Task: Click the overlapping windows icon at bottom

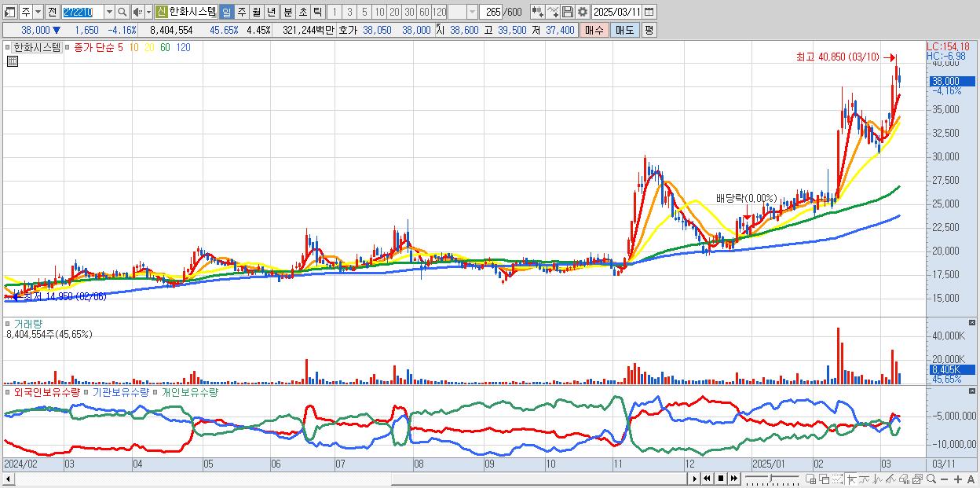Action: click(x=825, y=479)
